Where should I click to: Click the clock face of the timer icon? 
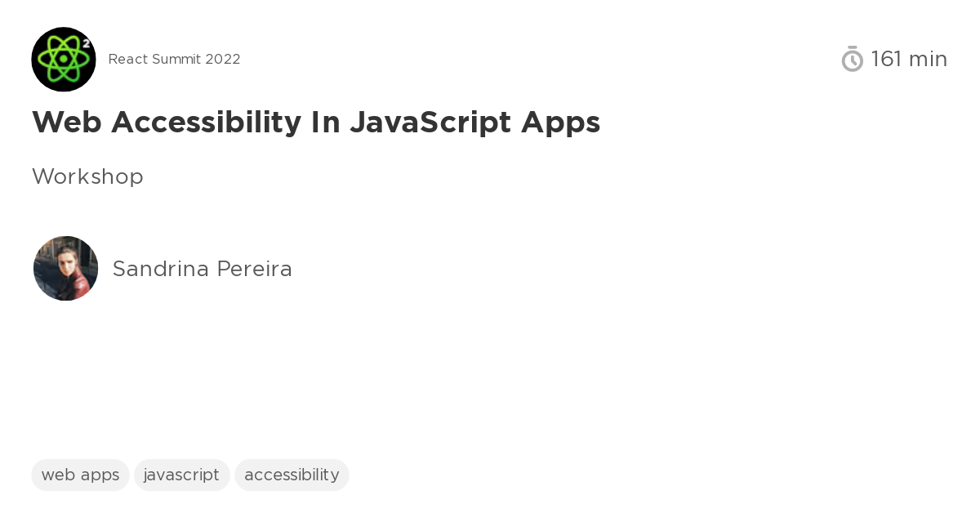pos(852,62)
